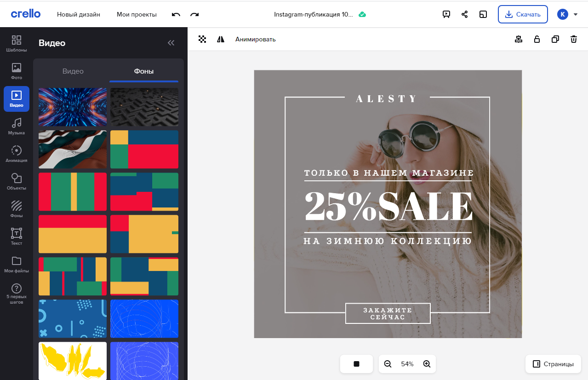Image resolution: width=588 pixels, height=380 pixels.
Task: Open the transparency checkerboard tool
Action: coord(202,39)
